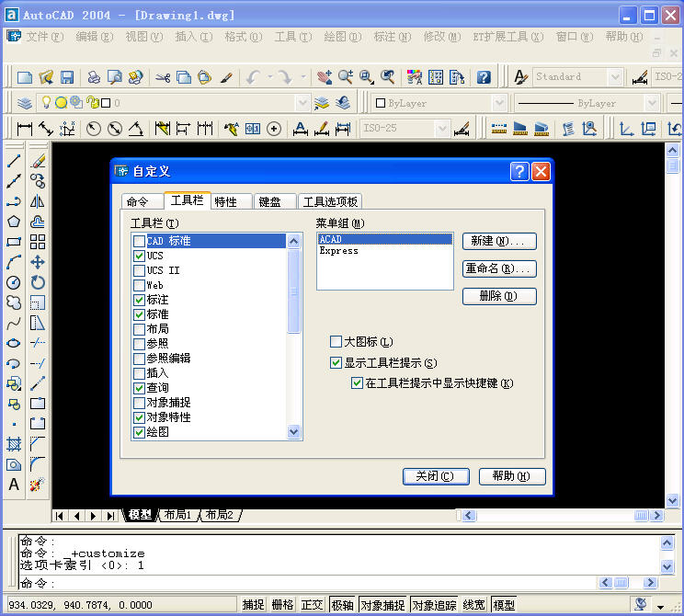Enable the Web toolbar checkbox

click(139, 285)
